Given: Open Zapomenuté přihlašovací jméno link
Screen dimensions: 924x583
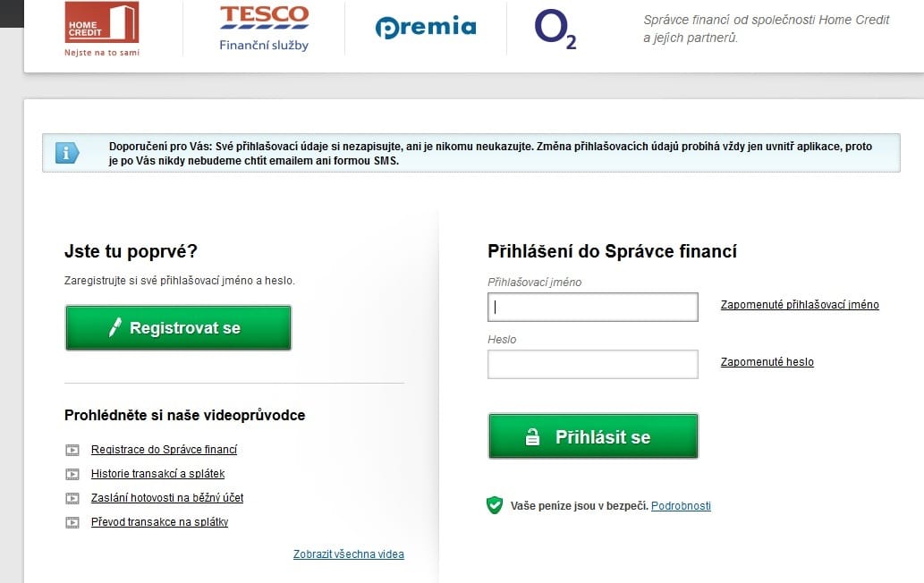Looking at the screenshot, I should coord(800,304).
